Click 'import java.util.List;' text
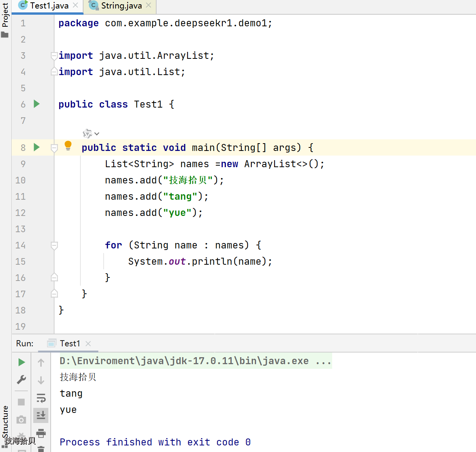This screenshot has height=452, width=476. click(x=122, y=72)
